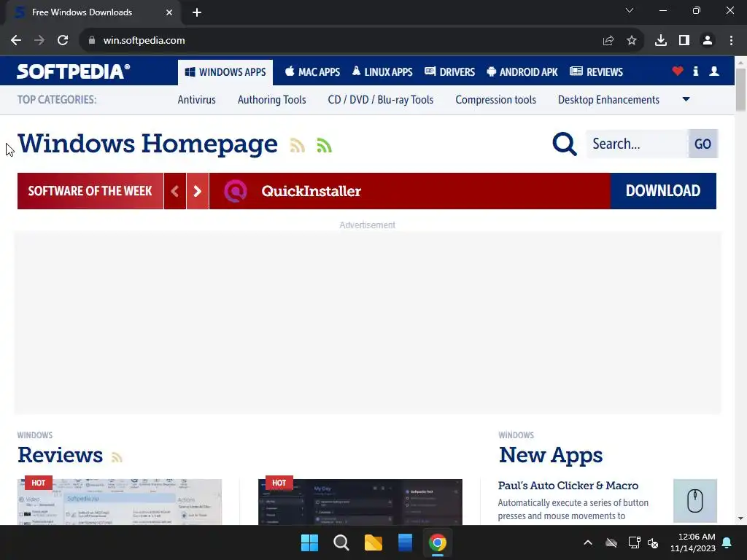Screen dimensions: 747x560
Task: Expand the top categories dropdown arrow
Action: click(x=686, y=99)
